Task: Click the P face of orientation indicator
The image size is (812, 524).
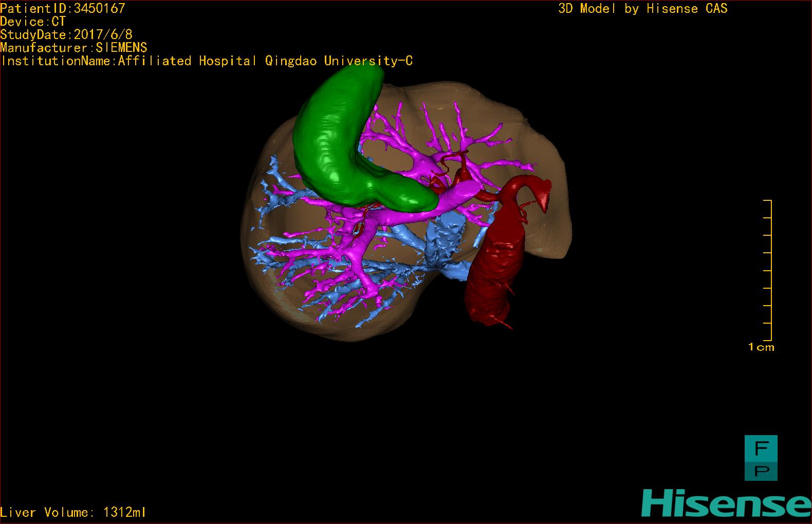Action: [761, 470]
